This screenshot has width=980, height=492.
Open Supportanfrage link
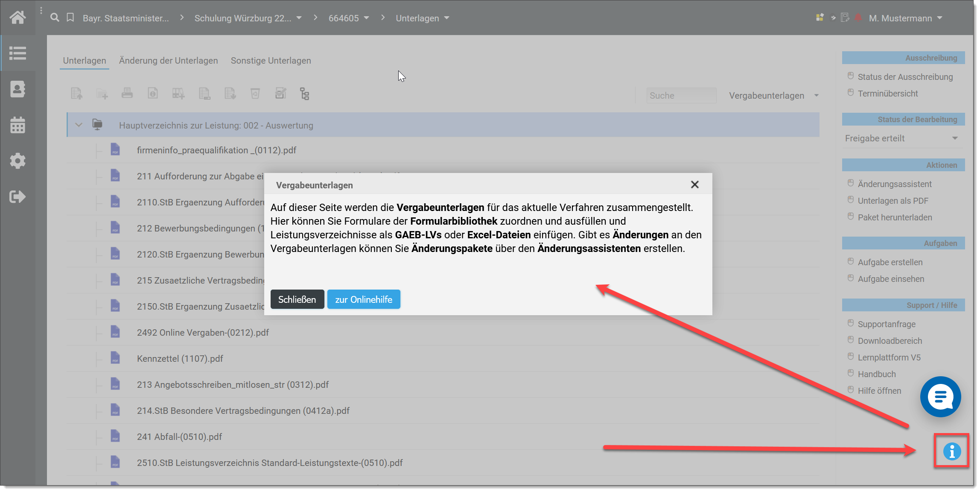tap(887, 324)
